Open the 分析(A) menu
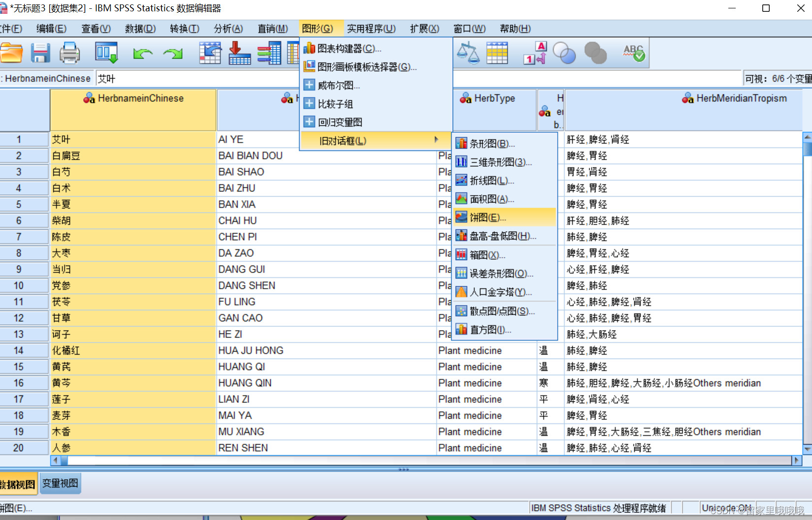The image size is (812, 520). pyautogui.click(x=228, y=29)
